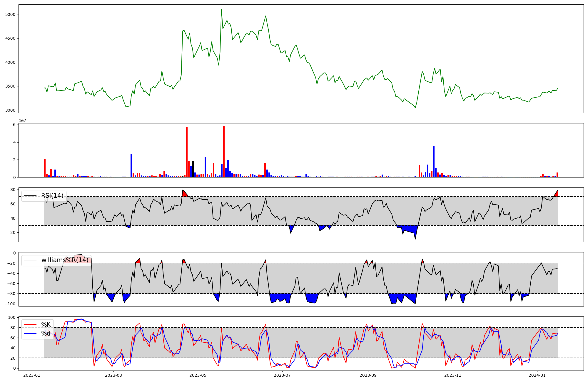Click the 100 tick on stochastic axis

(12, 318)
